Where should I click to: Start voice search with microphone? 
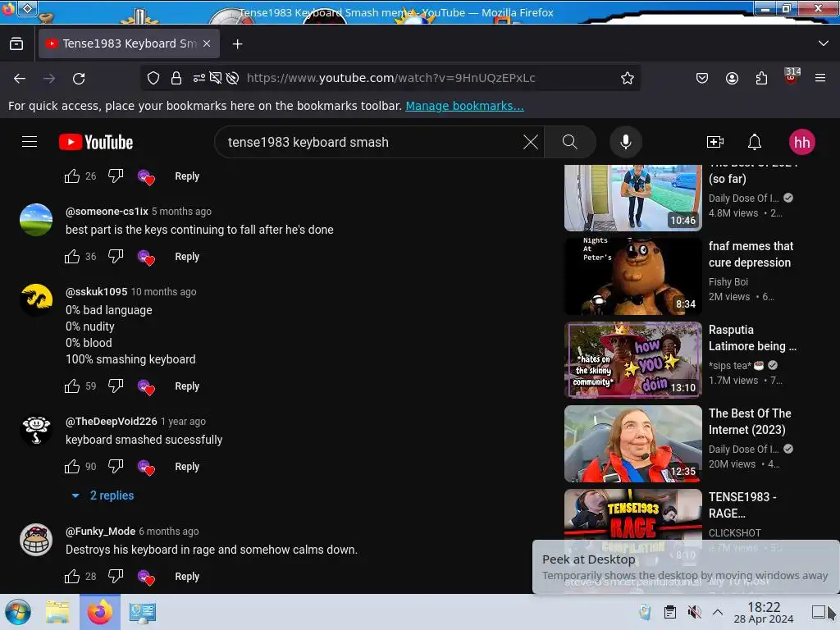(x=626, y=142)
